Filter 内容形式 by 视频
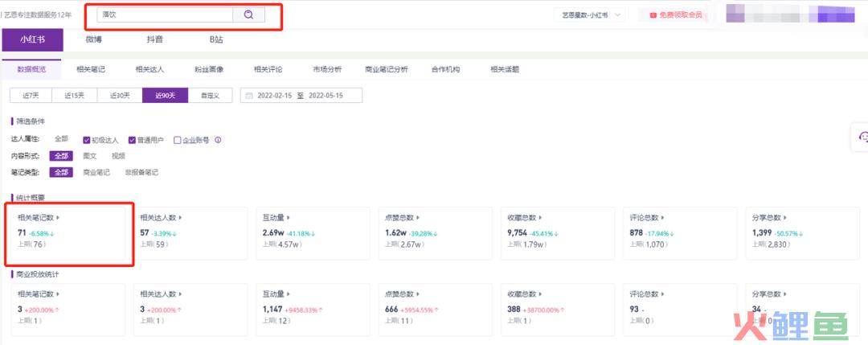 (118, 156)
